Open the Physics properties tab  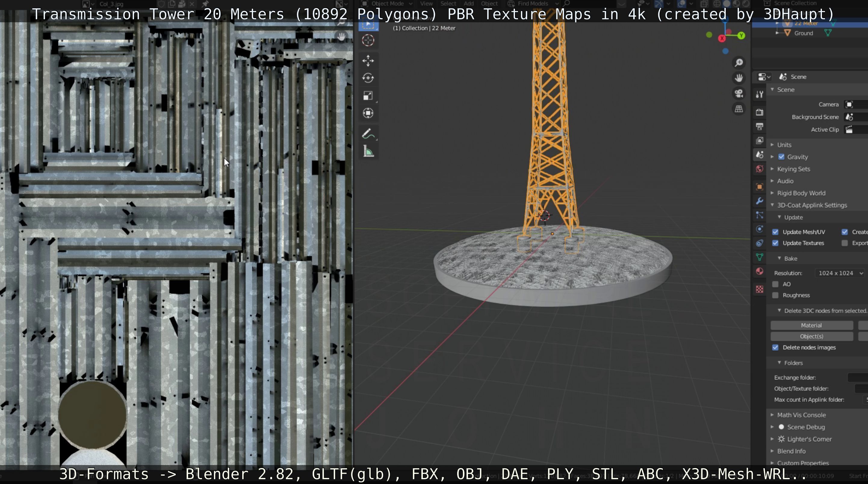point(760,229)
